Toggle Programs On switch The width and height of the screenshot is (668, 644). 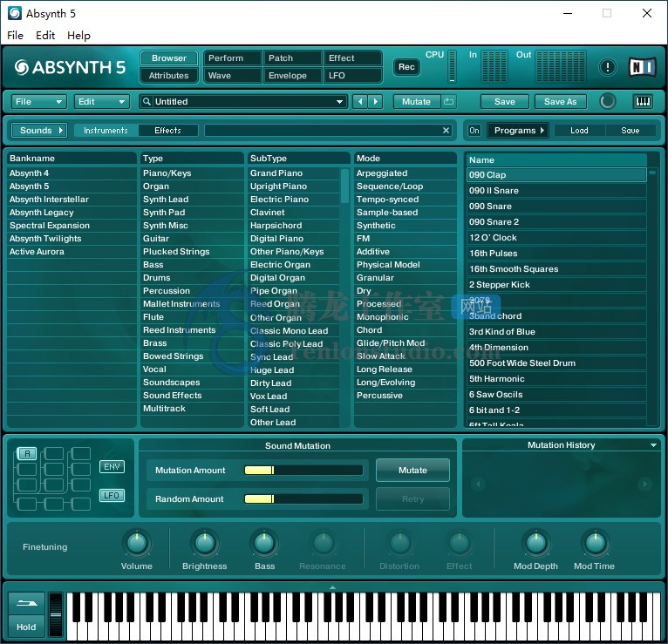[x=474, y=130]
